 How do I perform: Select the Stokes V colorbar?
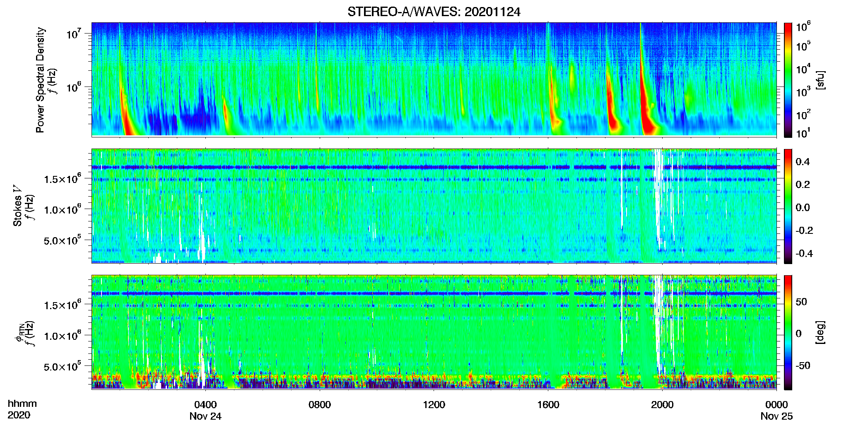point(788,206)
